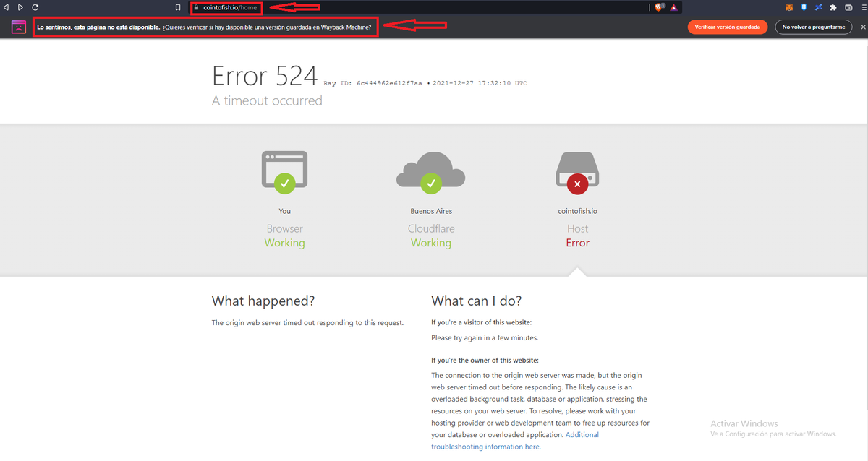Bookmark this page
Viewport: 868px width, 461px height.
tap(178, 7)
